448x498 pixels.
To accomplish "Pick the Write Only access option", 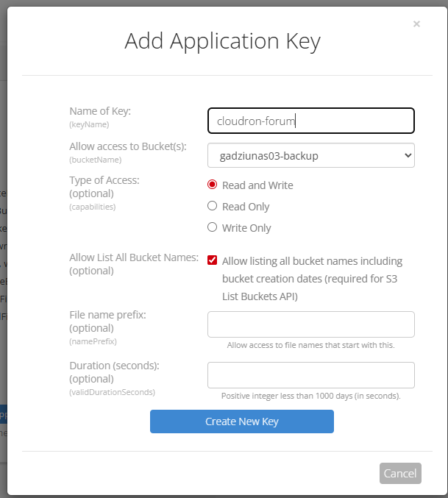I will pyautogui.click(x=213, y=227).
